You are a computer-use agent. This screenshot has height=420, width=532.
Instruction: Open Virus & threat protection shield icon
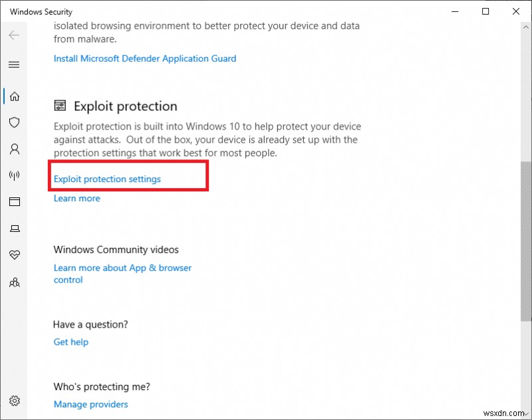(14, 123)
